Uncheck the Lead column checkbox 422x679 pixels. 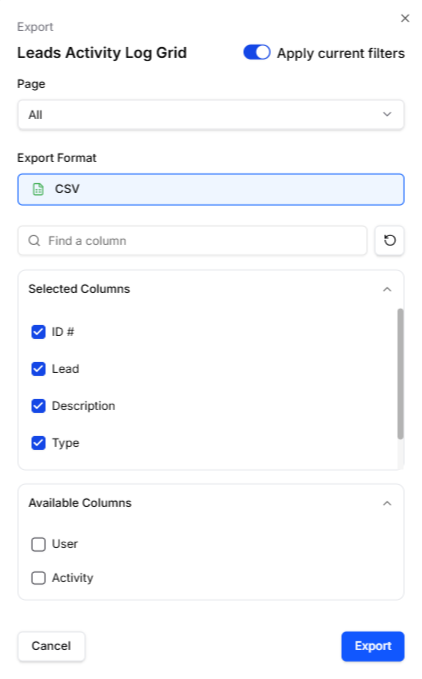[x=39, y=369]
